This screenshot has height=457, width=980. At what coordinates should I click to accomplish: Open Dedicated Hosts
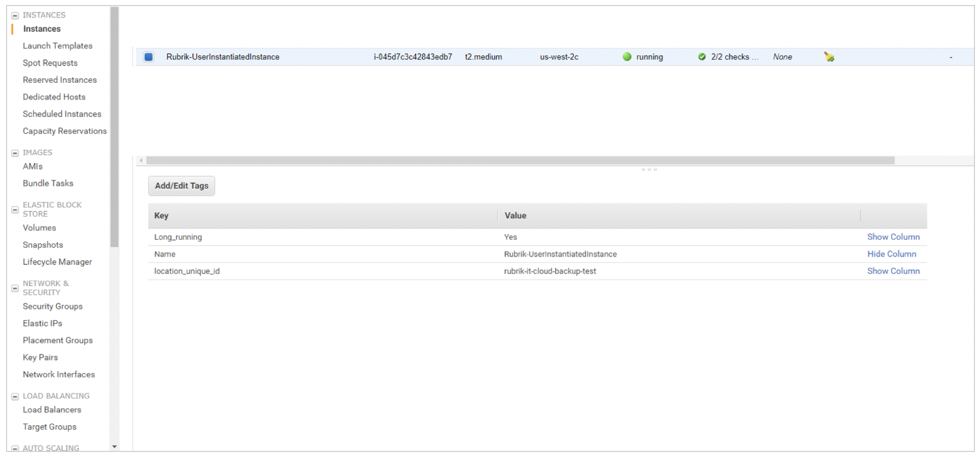tap(54, 97)
